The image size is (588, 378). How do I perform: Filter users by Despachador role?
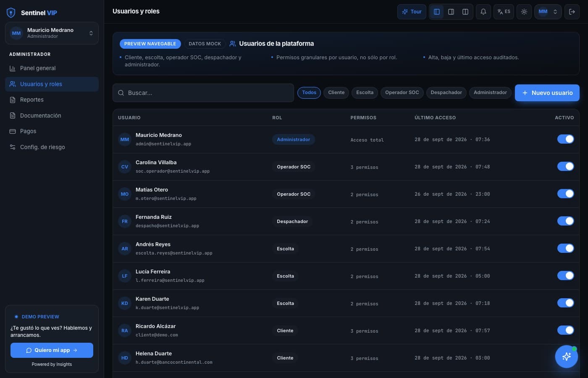point(446,92)
